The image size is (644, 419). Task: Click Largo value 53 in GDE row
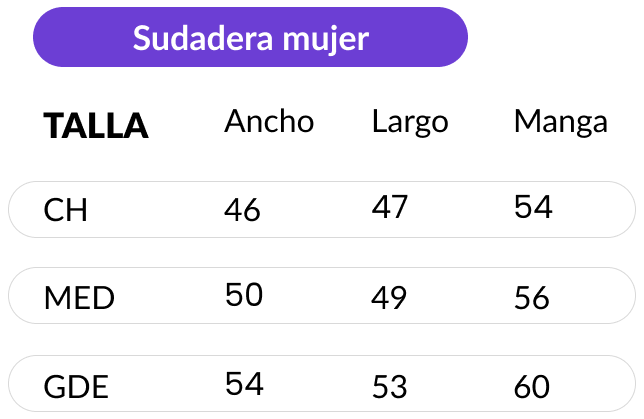(x=390, y=387)
